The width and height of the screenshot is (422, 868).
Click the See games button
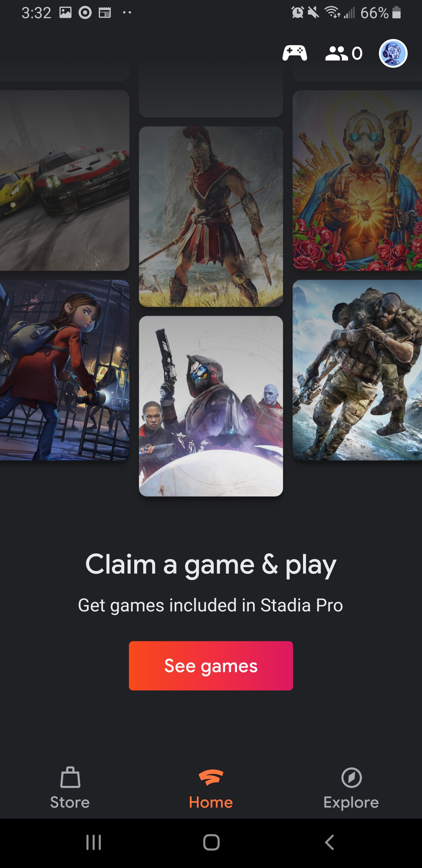(211, 665)
